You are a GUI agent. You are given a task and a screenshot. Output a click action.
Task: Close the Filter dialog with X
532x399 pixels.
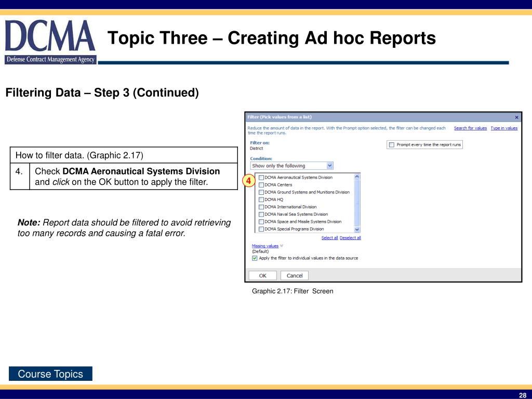pos(516,117)
